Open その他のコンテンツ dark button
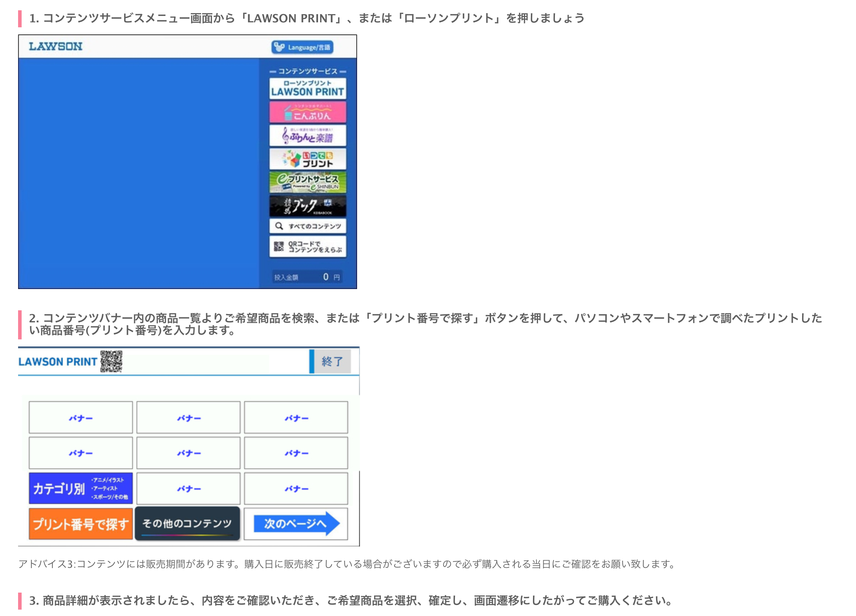This screenshot has width=856, height=616. (x=187, y=523)
